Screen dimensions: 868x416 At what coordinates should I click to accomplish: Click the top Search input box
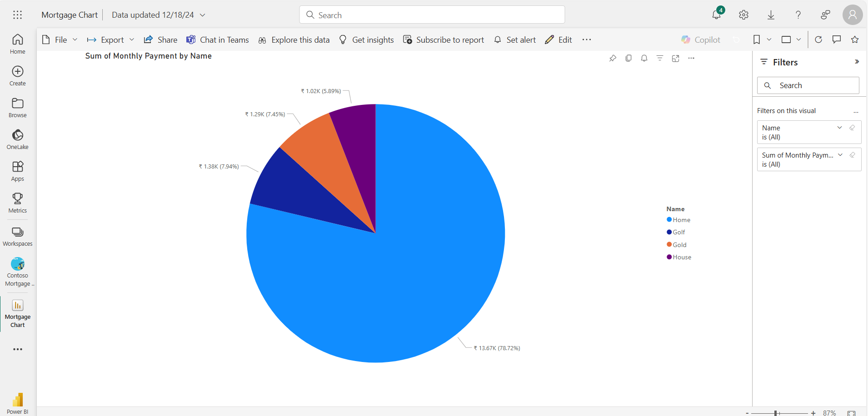[432, 15]
